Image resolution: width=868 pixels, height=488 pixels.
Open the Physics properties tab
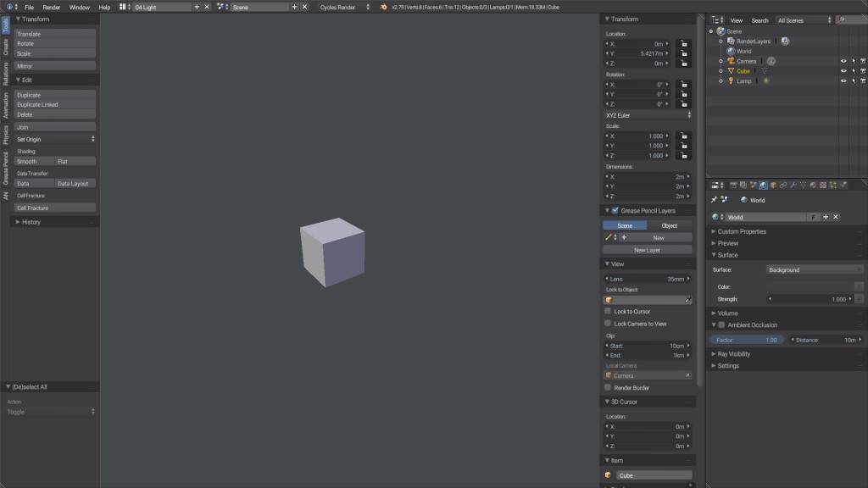(x=843, y=185)
